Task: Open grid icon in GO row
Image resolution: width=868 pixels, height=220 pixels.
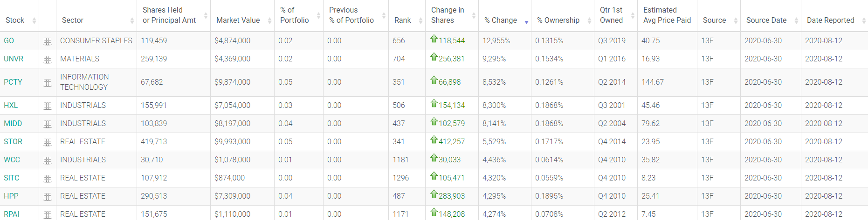Action: point(48,41)
